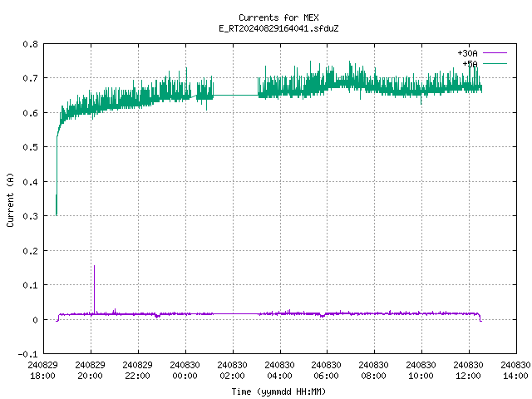This screenshot has height=399, width=532.
Task: Click the 240830 04:00 time tick label
Action: [x=279, y=371]
